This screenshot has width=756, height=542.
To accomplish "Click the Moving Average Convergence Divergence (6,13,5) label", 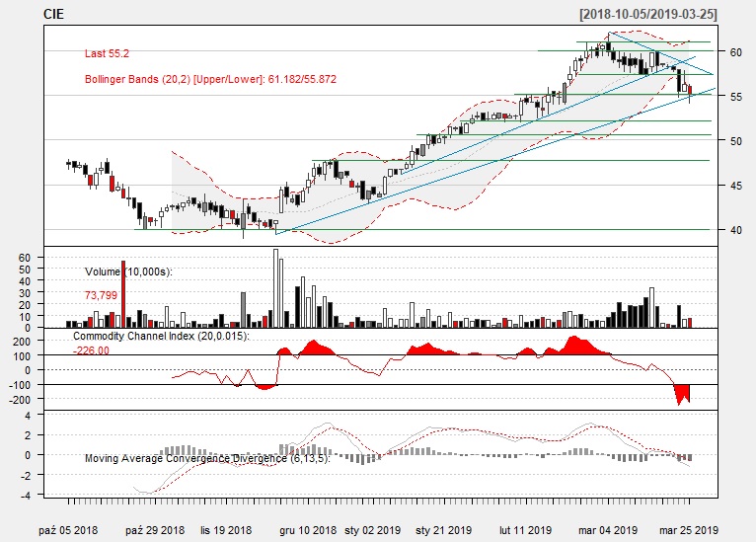I will click(x=207, y=458).
